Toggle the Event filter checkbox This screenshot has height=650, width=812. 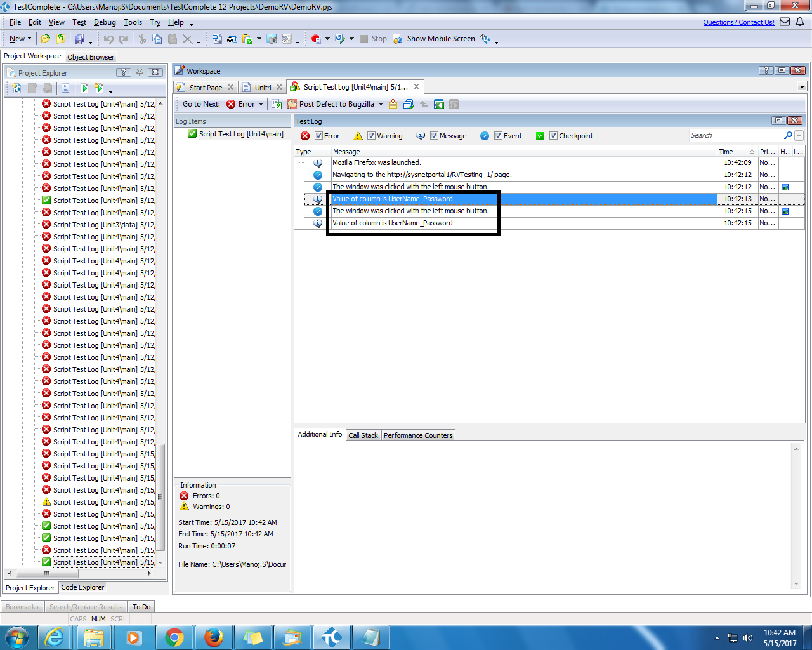coord(499,136)
